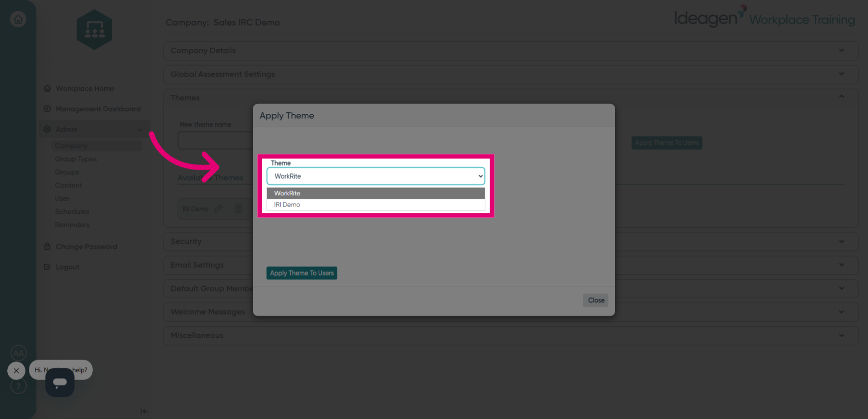Click Apply Theme To Users behind the dialog
Viewport: 868px width, 419px height.
667,143
